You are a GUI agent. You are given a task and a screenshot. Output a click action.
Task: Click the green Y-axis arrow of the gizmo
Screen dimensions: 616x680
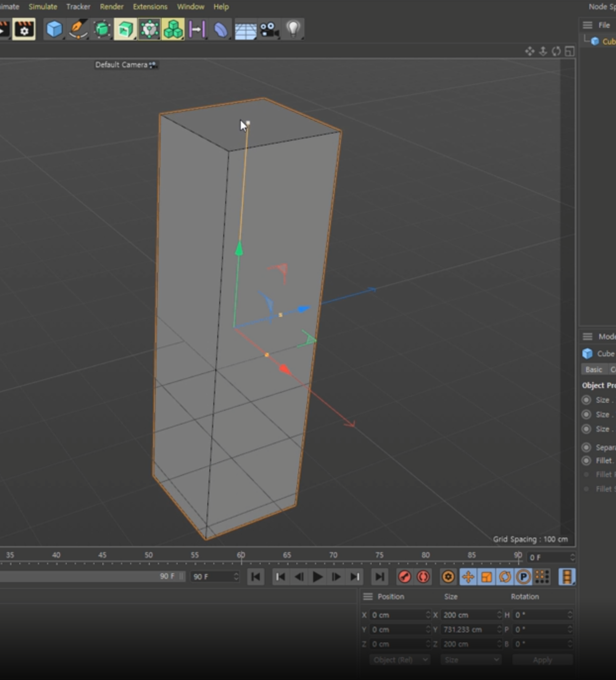click(239, 248)
